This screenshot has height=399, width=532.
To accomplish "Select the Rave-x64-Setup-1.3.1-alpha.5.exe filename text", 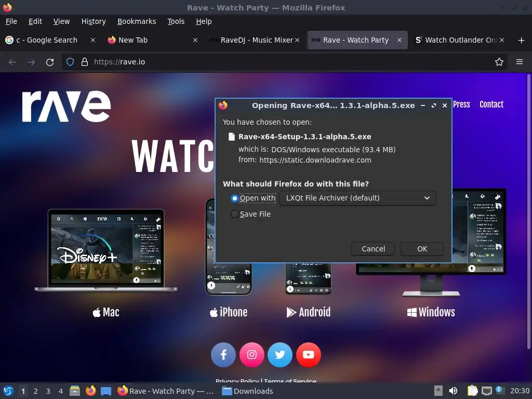I will point(304,137).
